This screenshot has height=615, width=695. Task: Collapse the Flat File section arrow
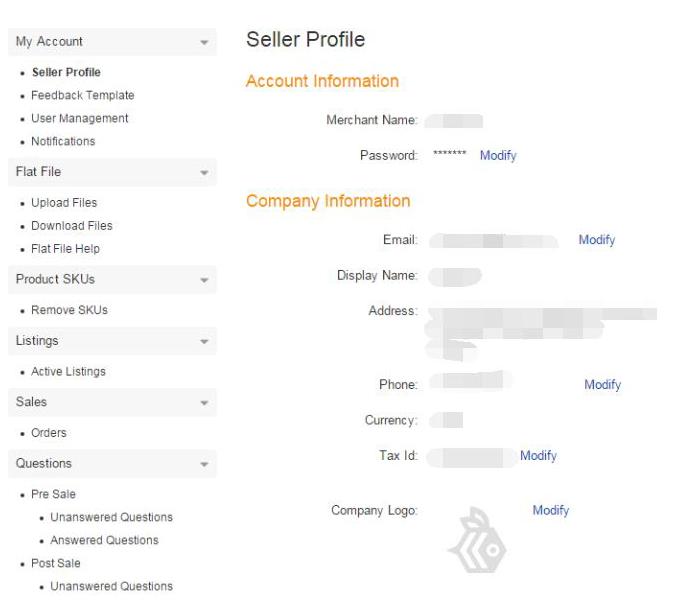tap(204, 173)
